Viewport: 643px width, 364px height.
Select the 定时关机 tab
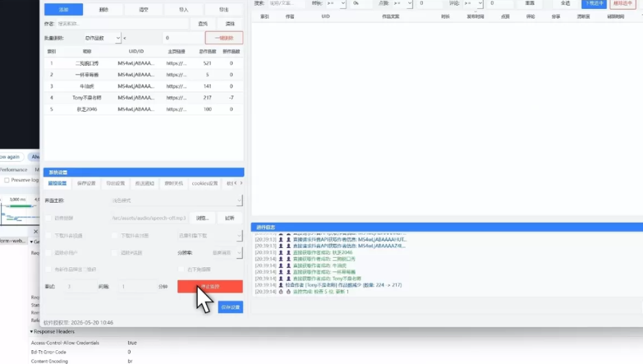click(x=173, y=183)
